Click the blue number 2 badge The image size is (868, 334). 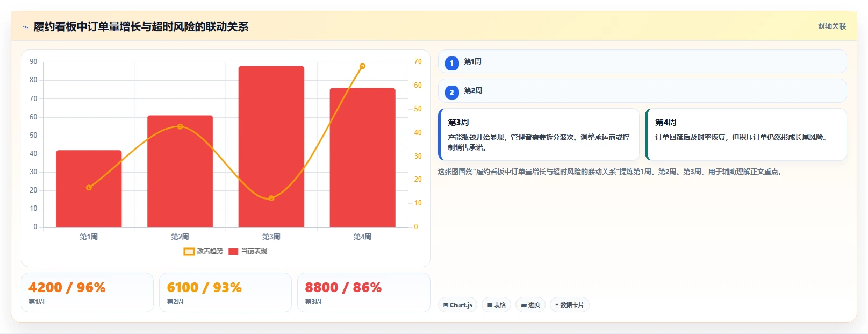pos(451,93)
